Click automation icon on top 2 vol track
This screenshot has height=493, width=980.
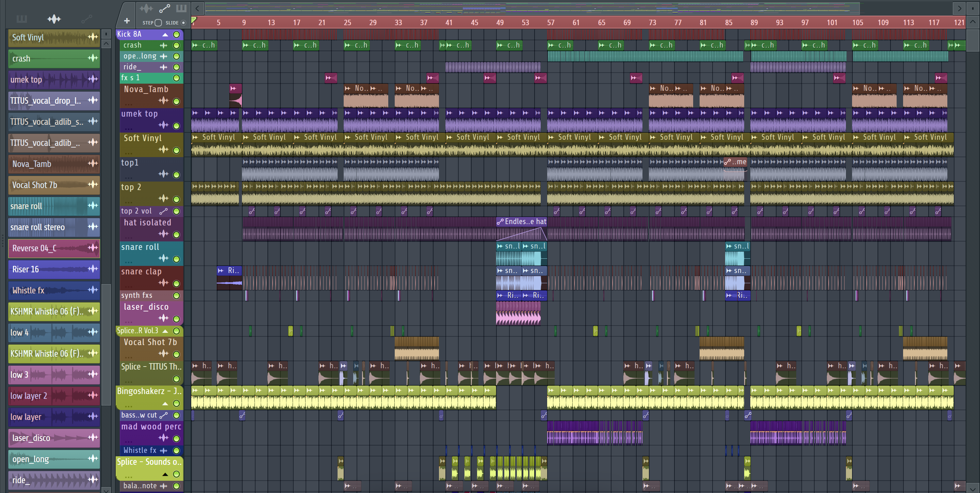(164, 211)
